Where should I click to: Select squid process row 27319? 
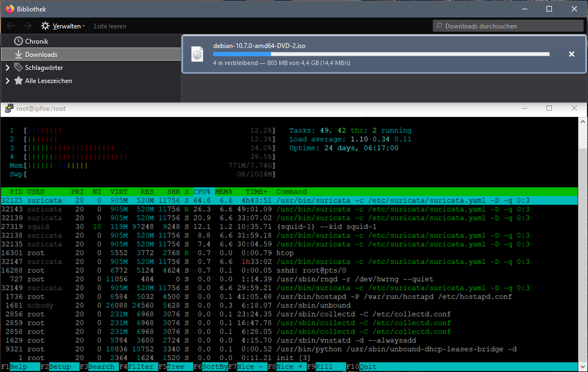tap(289, 227)
